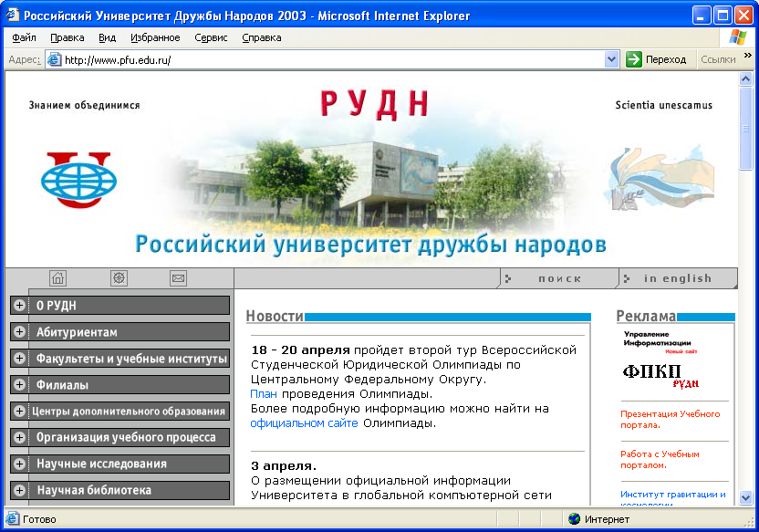Click the status bar page icon beside Готово
759x532 pixels.
click(x=13, y=519)
